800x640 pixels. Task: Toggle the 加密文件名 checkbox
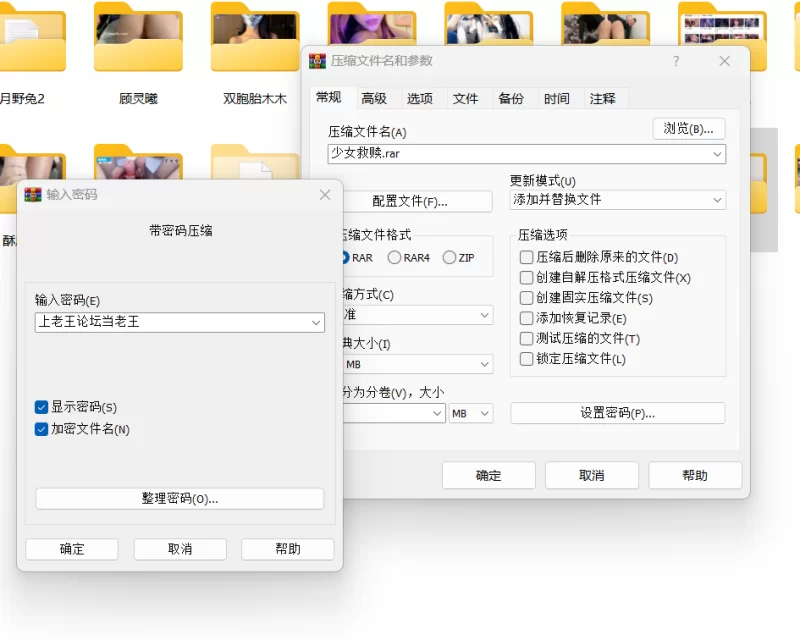coord(41,429)
